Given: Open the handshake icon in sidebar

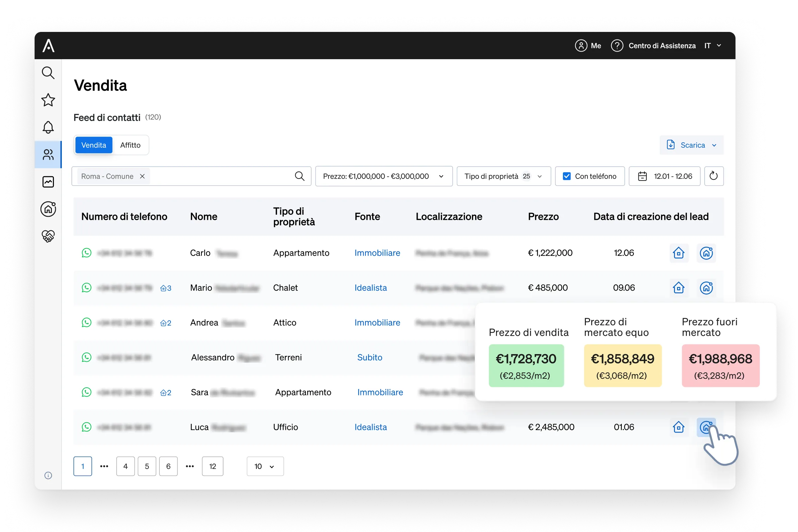Looking at the screenshot, I should 48,236.
